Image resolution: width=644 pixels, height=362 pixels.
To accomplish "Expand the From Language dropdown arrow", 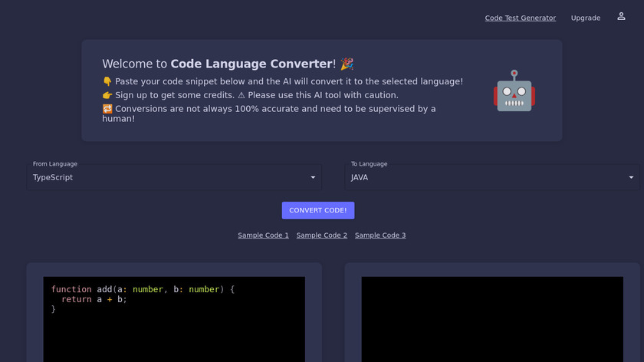I will (x=313, y=178).
